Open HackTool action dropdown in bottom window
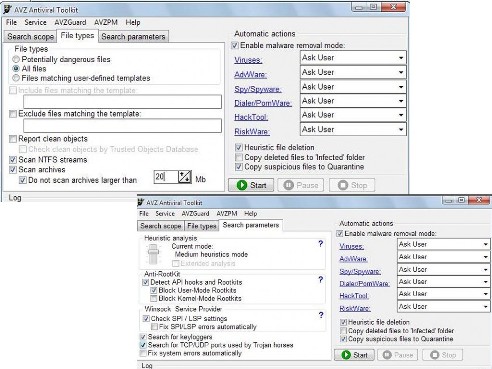Screen dimensions: 492x369 point(444,294)
